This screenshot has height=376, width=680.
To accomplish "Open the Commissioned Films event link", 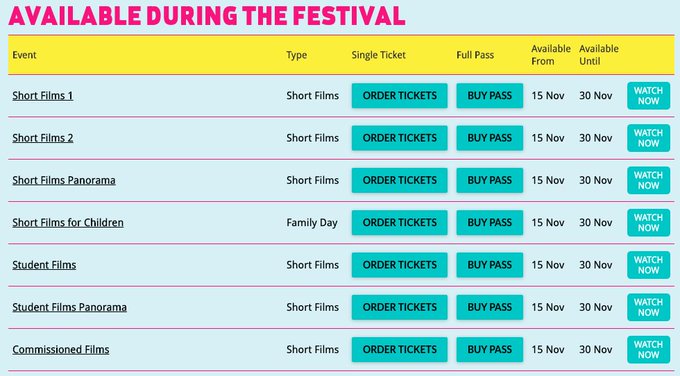I will tap(61, 349).
